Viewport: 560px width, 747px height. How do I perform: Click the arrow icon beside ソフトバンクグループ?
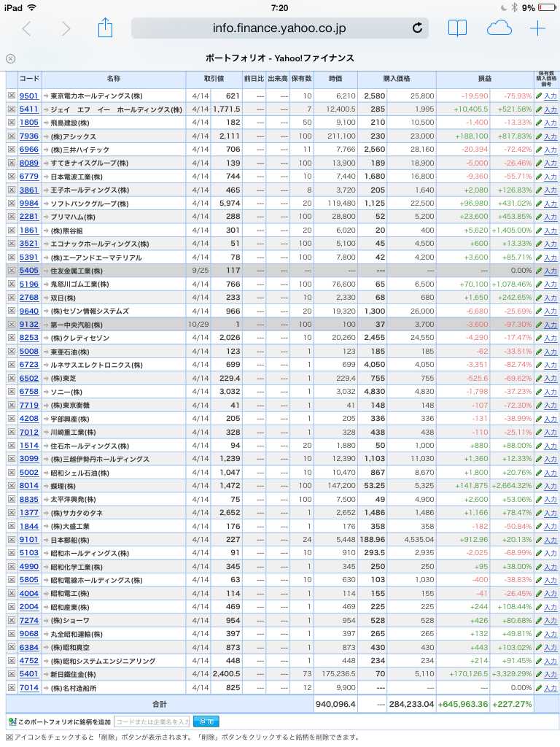pyautogui.click(x=46, y=204)
